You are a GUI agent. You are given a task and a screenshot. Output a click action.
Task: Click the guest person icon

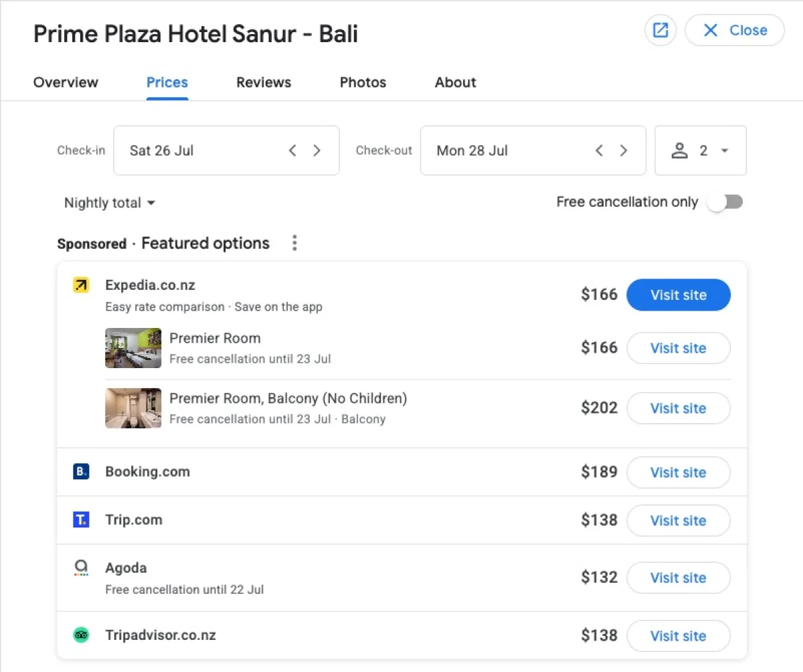[679, 151]
